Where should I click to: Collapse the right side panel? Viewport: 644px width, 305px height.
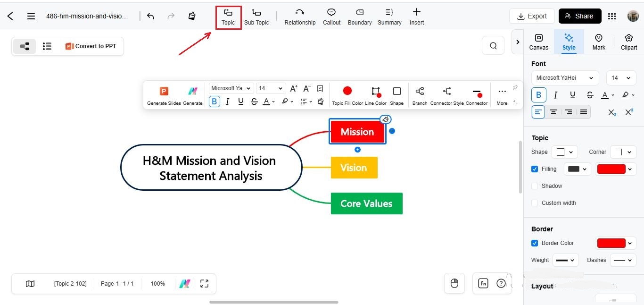(x=518, y=42)
